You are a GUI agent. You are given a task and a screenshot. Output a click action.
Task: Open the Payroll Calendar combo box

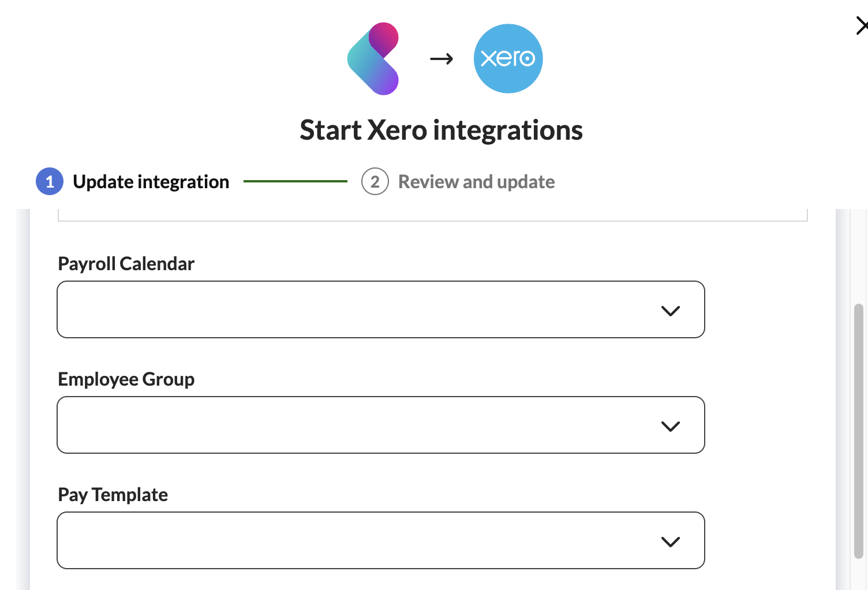(358, 309)
